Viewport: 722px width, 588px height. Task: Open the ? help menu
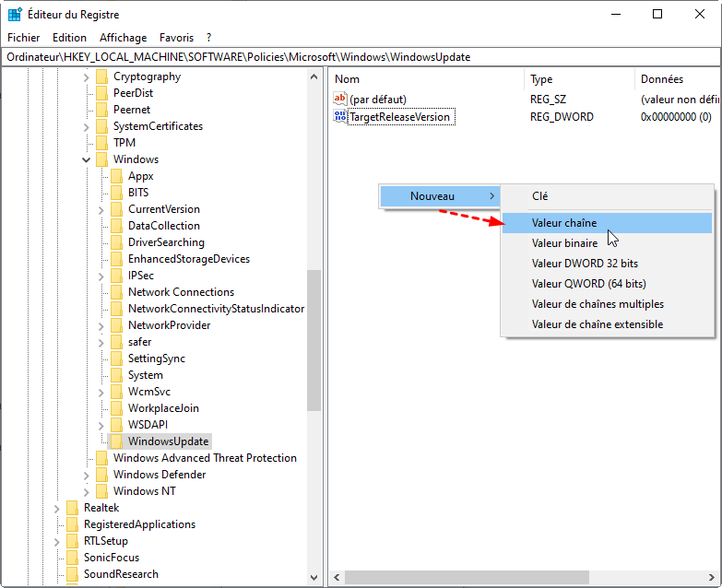pos(209,38)
